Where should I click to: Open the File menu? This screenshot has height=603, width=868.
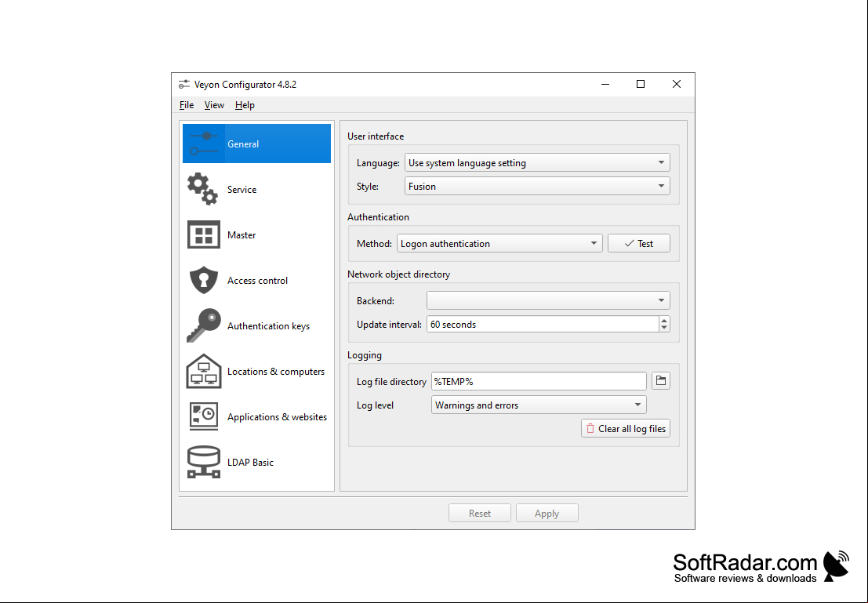(187, 105)
